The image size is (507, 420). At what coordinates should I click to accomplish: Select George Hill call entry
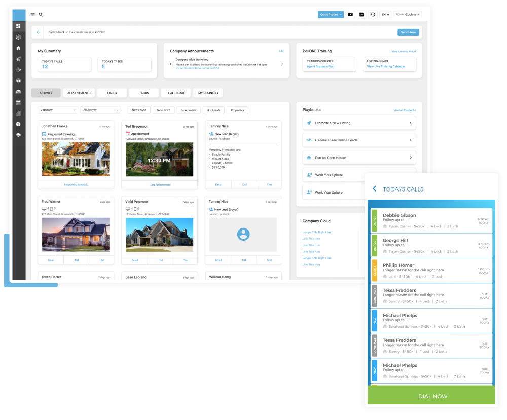pos(431,246)
